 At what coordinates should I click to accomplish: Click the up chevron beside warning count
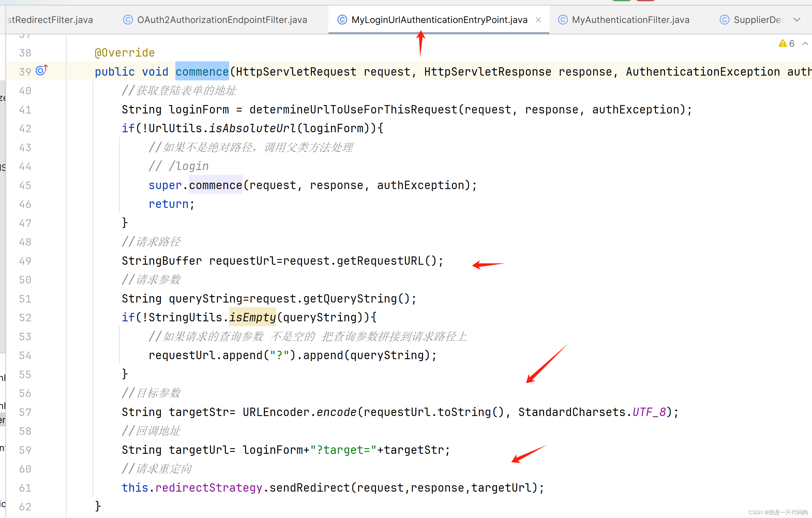click(x=805, y=43)
